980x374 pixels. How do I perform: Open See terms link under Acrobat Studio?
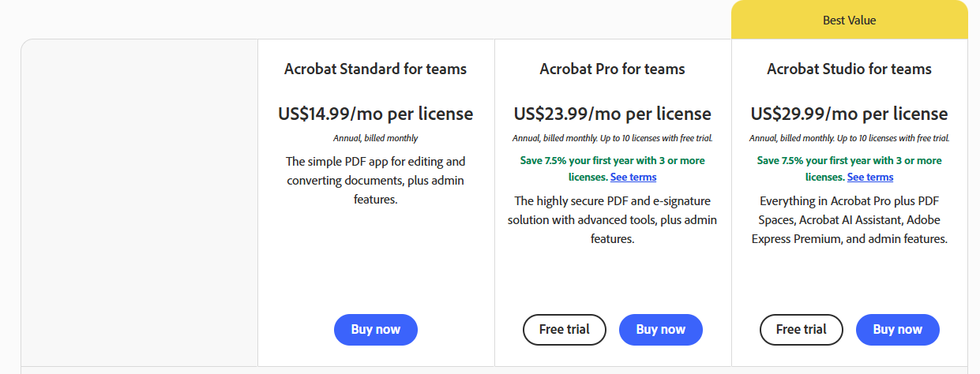pyautogui.click(x=870, y=177)
